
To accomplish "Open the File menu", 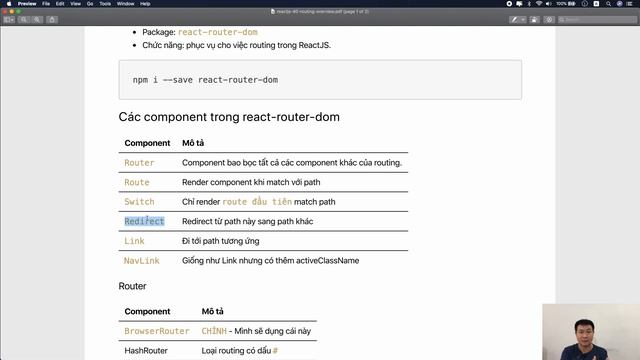I will [x=46, y=4].
